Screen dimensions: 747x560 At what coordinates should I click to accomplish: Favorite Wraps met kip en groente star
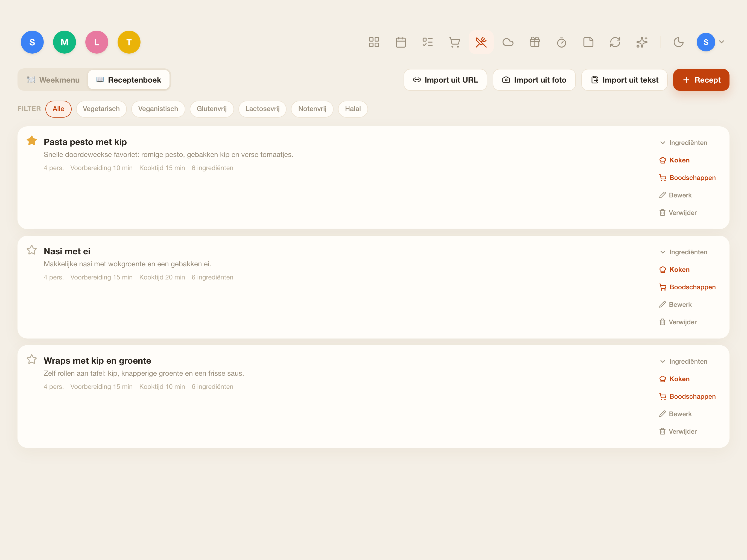[32, 359]
